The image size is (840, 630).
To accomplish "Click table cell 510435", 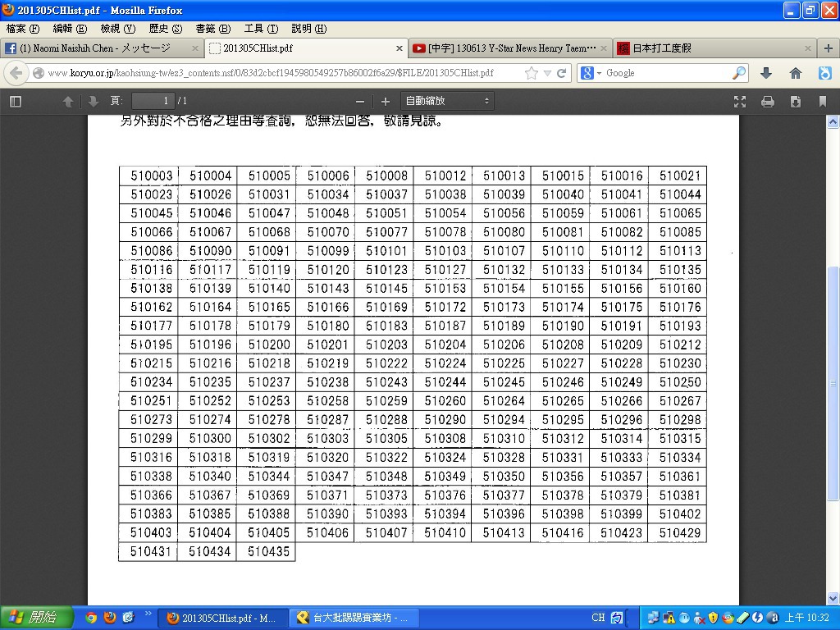I will [x=267, y=552].
